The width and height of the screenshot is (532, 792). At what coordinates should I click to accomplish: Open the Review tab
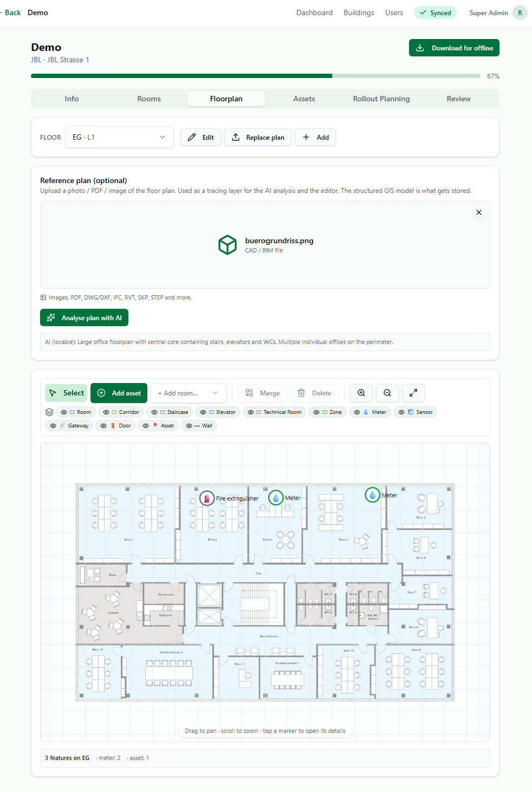[458, 99]
